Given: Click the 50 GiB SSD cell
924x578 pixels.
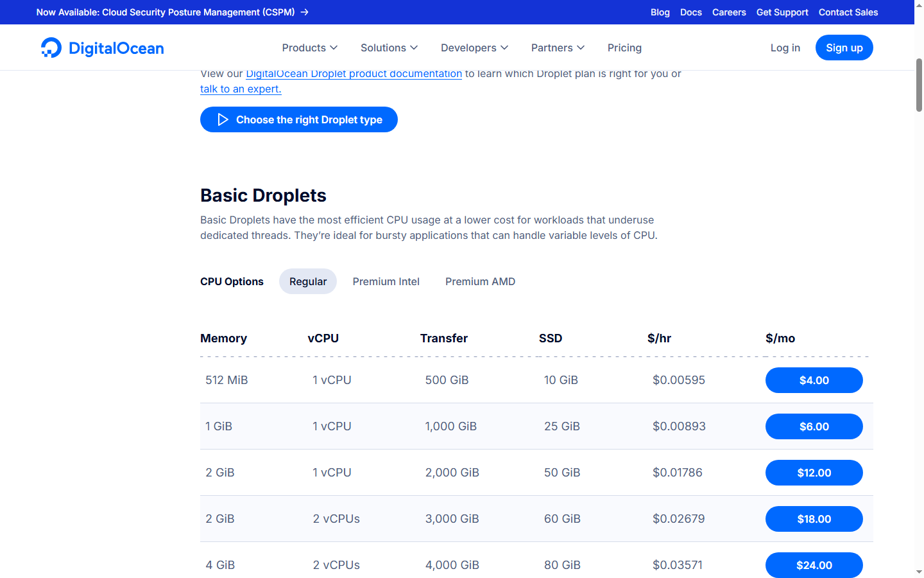Looking at the screenshot, I should tap(562, 473).
